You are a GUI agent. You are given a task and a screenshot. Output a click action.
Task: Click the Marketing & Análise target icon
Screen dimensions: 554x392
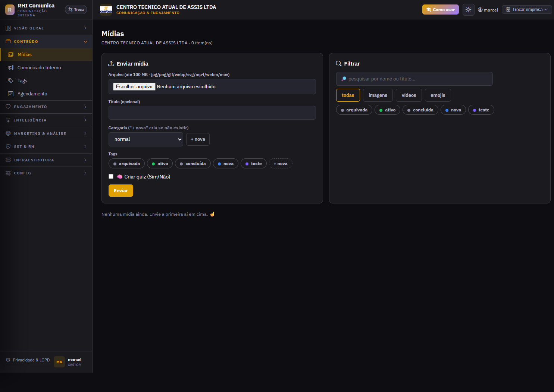(x=8, y=133)
